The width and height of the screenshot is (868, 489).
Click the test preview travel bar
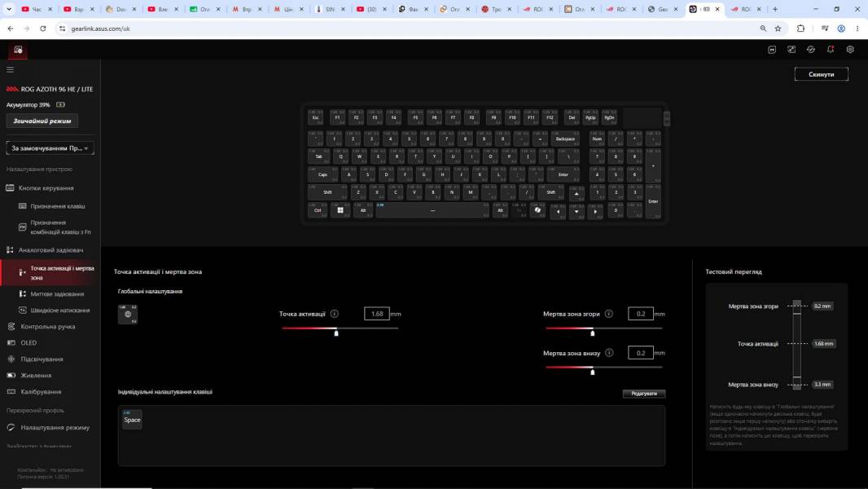[796, 346]
